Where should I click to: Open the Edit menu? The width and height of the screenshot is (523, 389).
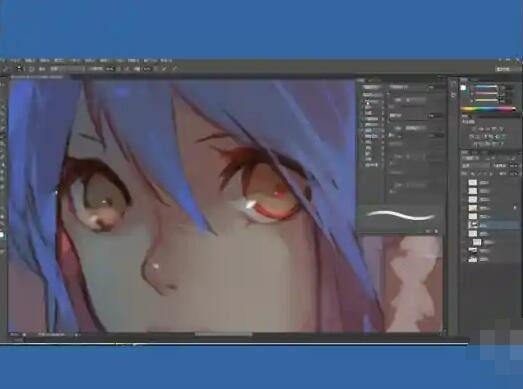click(x=30, y=60)
